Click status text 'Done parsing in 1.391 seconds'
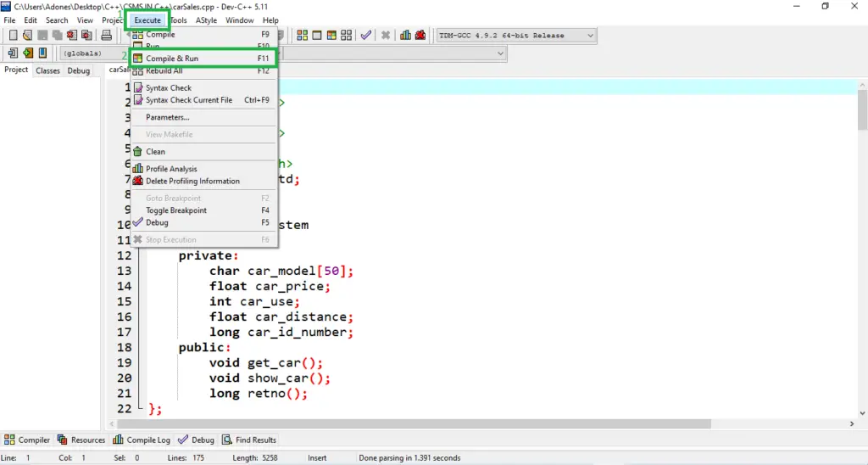868x465 pixels. click(409, 458)
